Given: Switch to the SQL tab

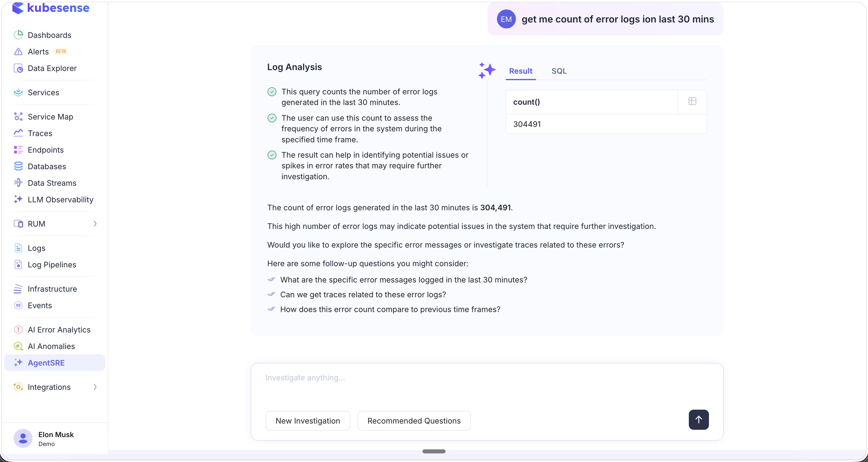Looking at the screenshot, I should click(x=559, y=71).
